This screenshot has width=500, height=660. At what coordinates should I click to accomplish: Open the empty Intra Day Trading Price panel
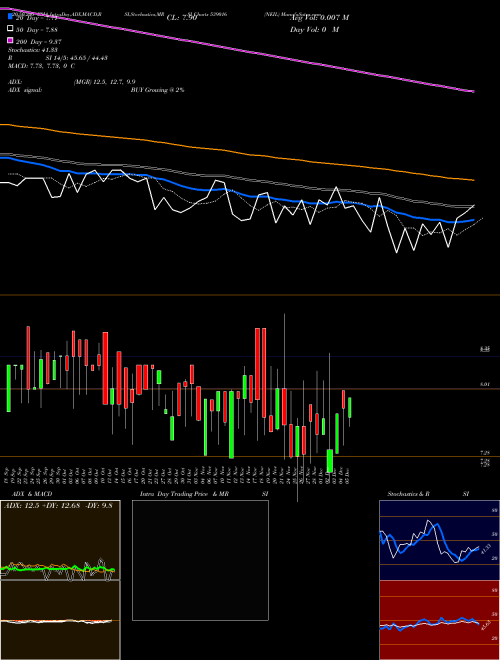(200, 560)
